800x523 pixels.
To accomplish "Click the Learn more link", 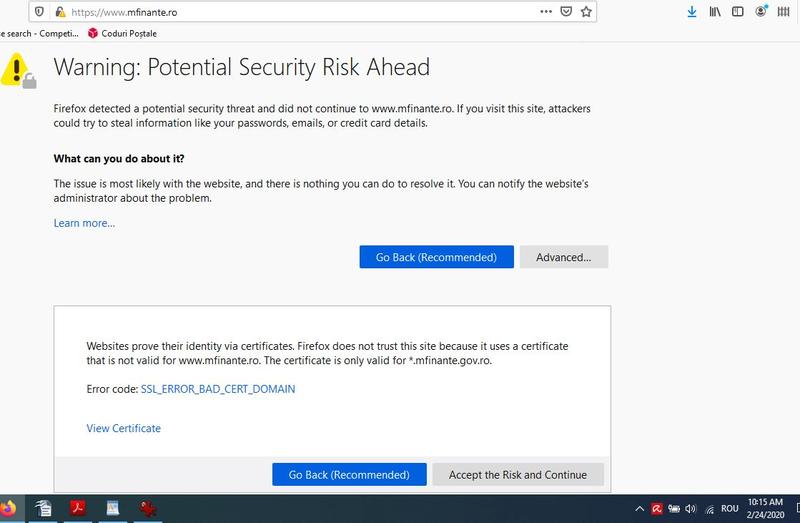I will (84, 223).
